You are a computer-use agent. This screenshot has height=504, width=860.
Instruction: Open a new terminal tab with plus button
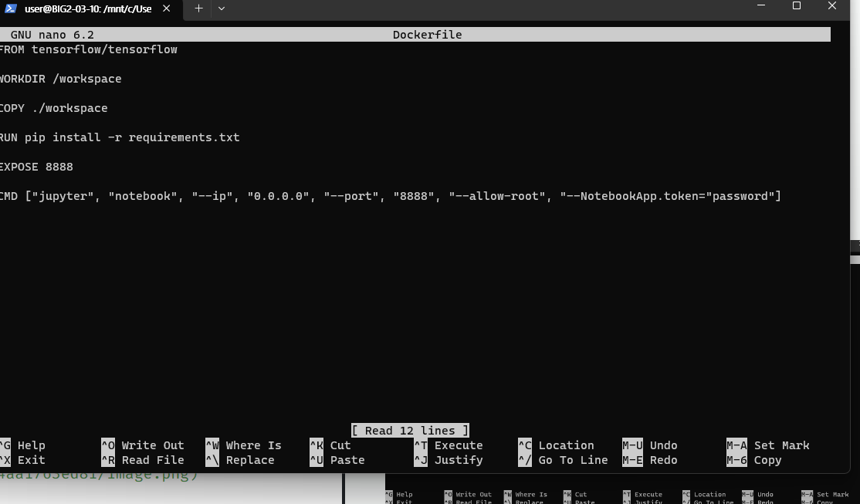pos(198,8)
